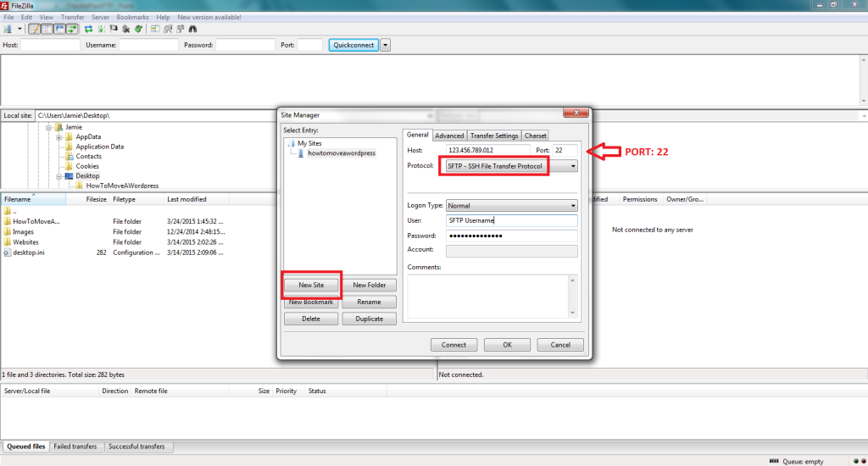Open the Bookmarks menu
Screen dimensions: 868x466
coord(131,17)
